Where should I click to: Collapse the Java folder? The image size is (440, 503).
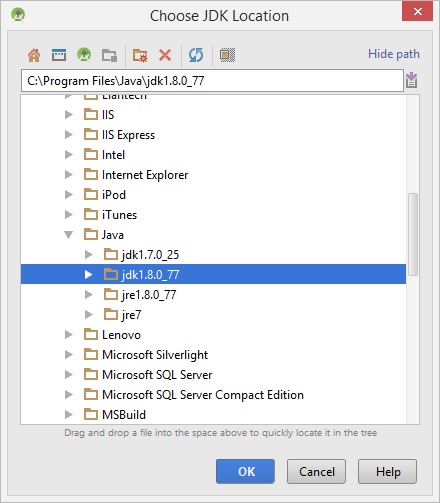69,235
